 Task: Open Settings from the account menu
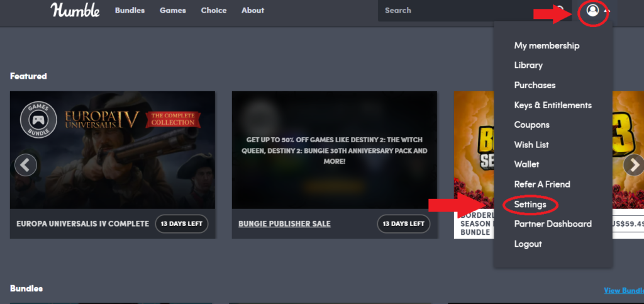coord(530,204)
